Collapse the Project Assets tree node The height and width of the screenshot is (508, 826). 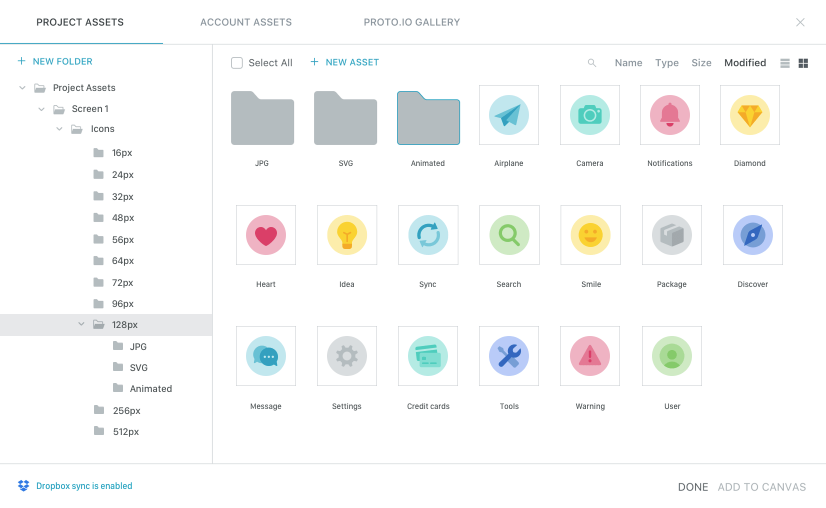[22, 88]
